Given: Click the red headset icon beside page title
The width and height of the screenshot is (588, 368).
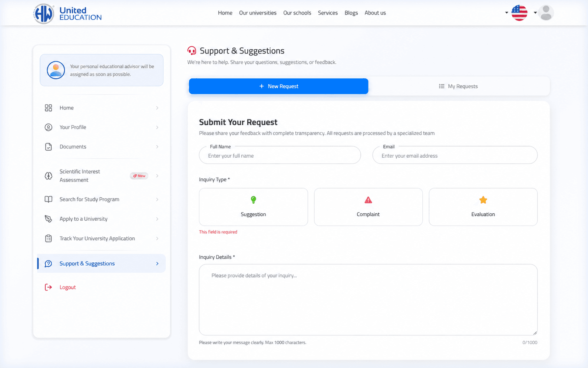Looking at the screenshot, I should coord(192,50).
